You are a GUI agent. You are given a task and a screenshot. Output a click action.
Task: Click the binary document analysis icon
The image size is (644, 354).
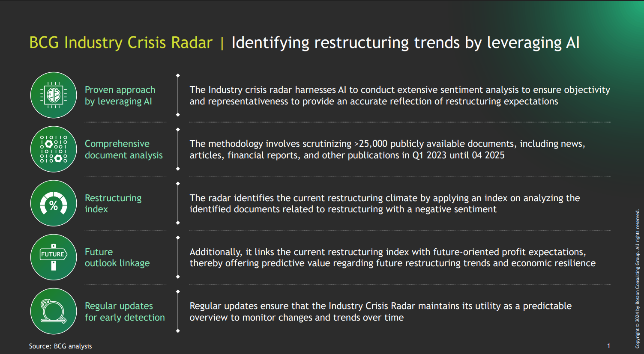(x=54, y=149)
